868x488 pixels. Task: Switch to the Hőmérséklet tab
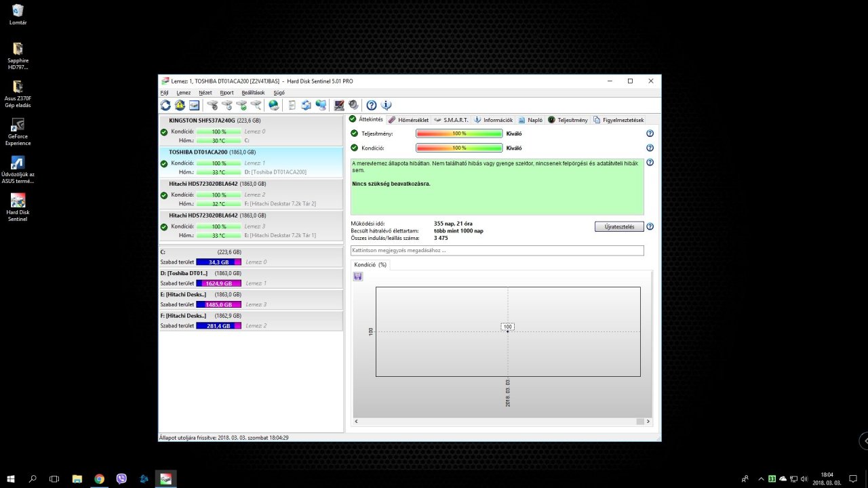point(408,120)
